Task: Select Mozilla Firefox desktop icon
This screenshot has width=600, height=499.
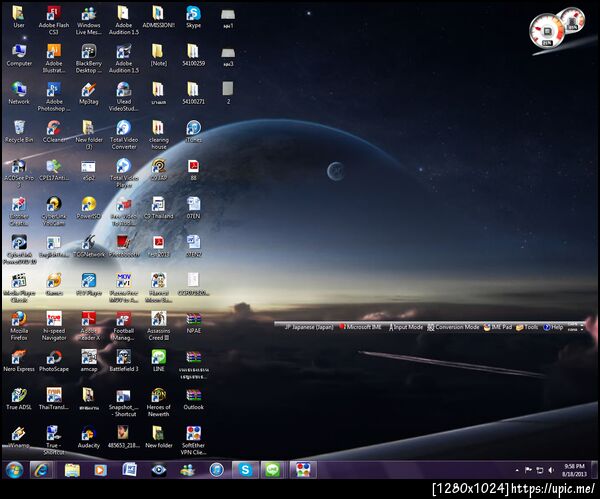Action: 19,326
